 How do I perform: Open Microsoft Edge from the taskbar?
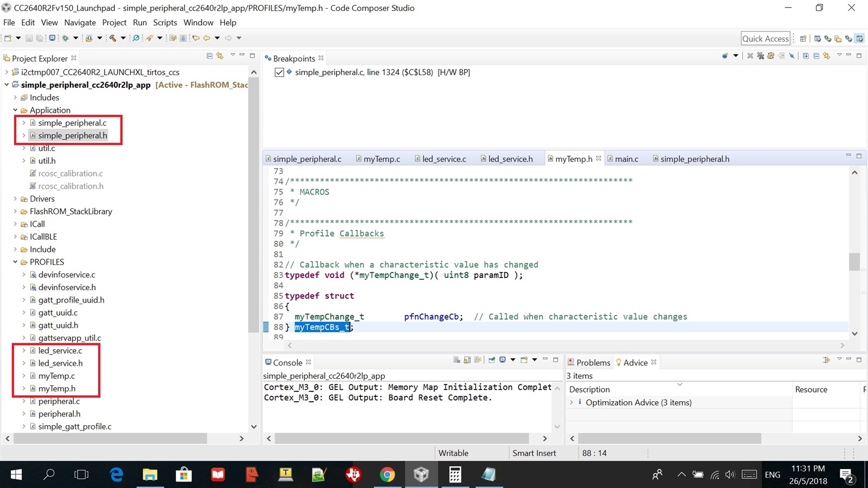pyautogui.click(x=116, y=475)
